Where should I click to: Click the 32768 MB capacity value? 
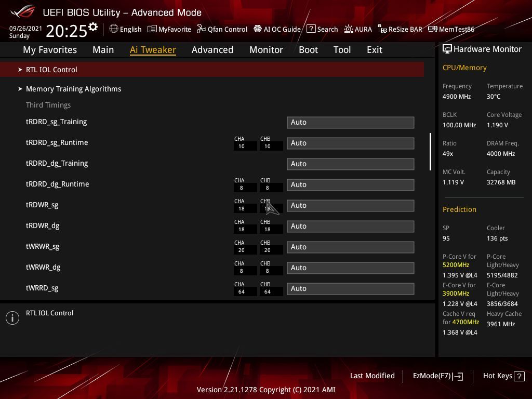click(501, 182)
